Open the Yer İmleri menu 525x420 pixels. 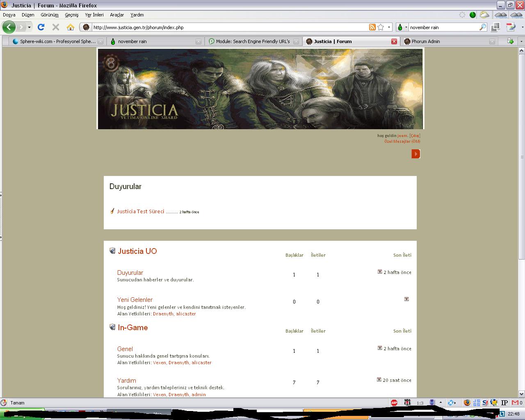[x=94, y=15]
